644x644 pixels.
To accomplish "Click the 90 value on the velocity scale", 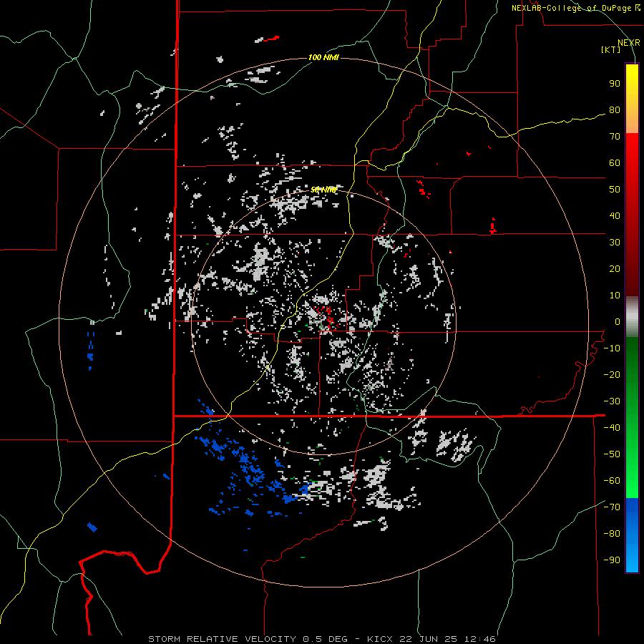I will click(x=615, y=84).
